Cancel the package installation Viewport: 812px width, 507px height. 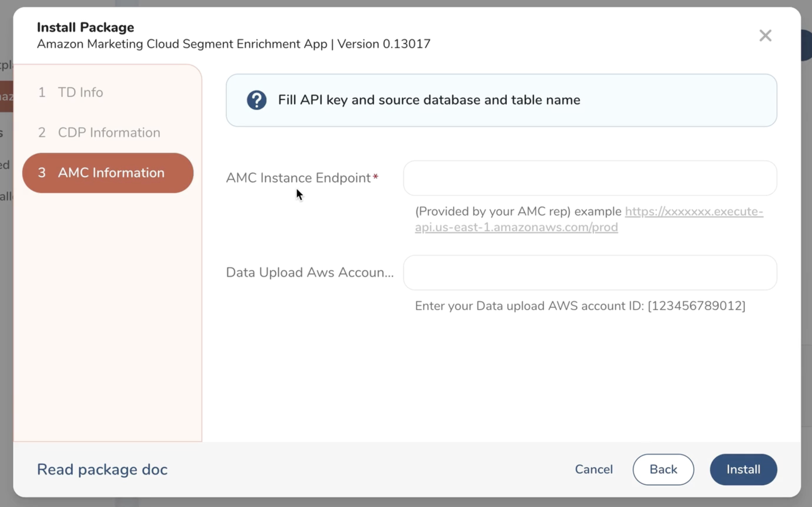[x=594, y=469]
